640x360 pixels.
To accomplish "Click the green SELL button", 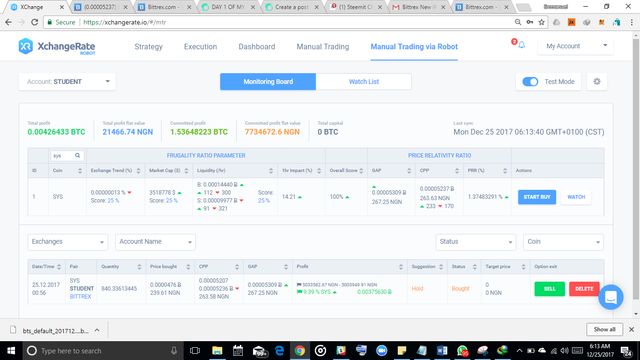I will click(549, 289).
